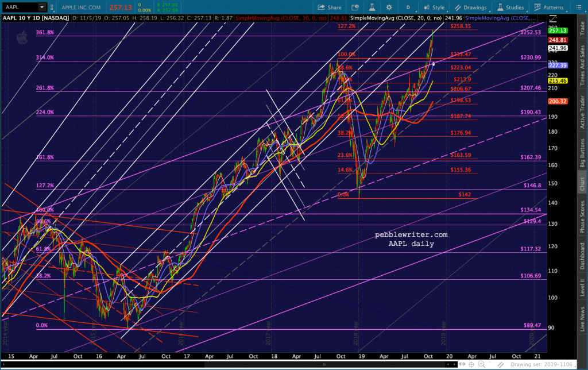Click the red $142 retracement label
The height and width of the screenshot is (370, 588).
point(465,194)
